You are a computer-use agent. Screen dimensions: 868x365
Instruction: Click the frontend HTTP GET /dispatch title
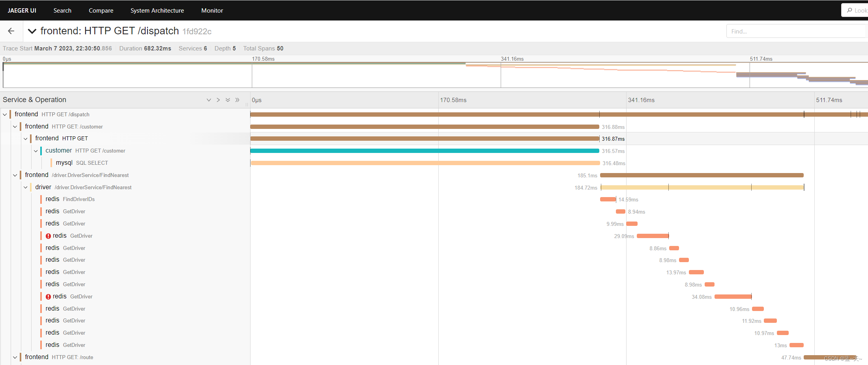[x=110, y=31]
